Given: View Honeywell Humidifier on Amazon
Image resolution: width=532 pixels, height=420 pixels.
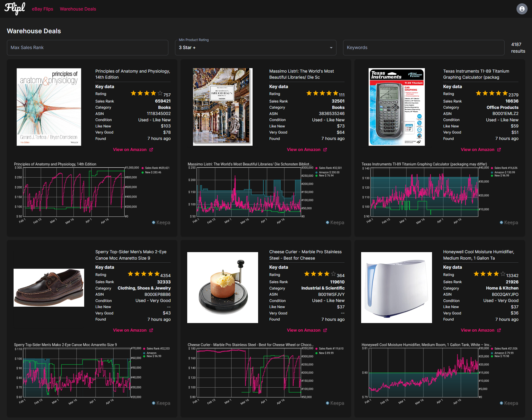Looking at the screenshot, I should click(x=477, y=330).
